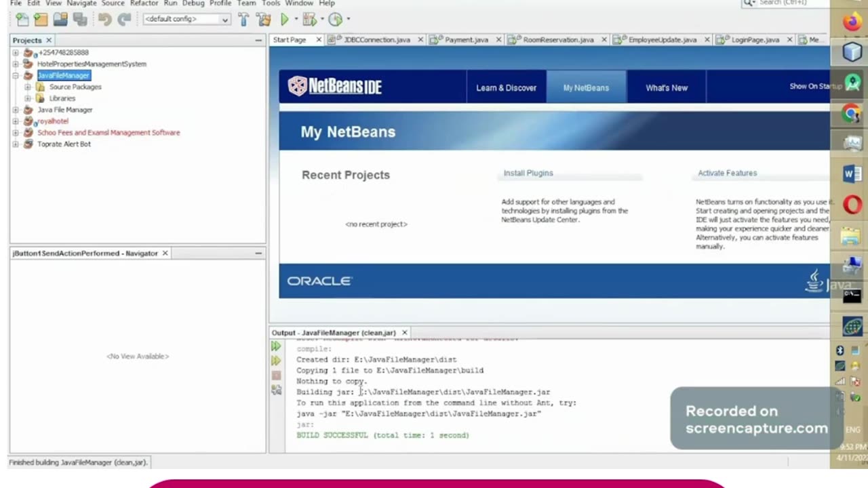Click the Re-run icon in Output panel
The image size is (868, 488).
pos(275,346)
